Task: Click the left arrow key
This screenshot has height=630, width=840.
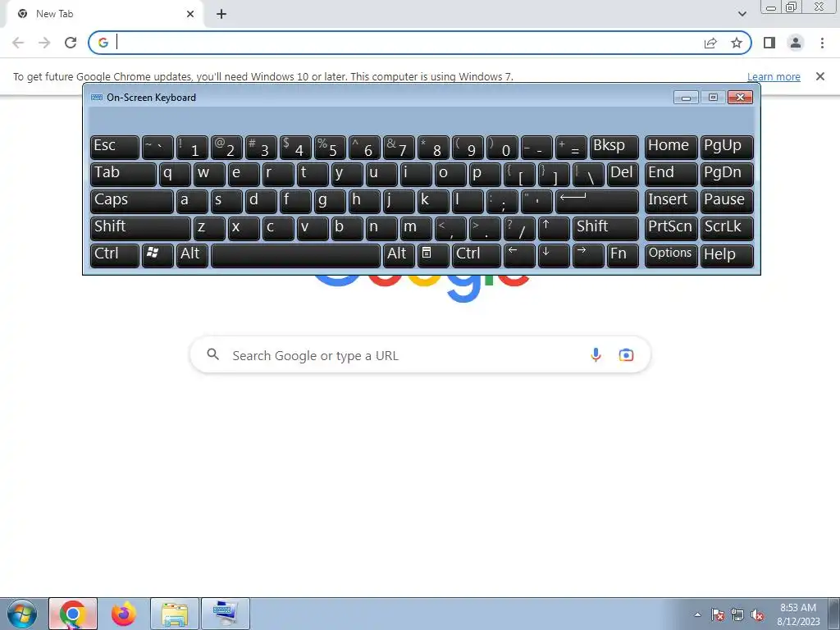Action: coord(519,255)
